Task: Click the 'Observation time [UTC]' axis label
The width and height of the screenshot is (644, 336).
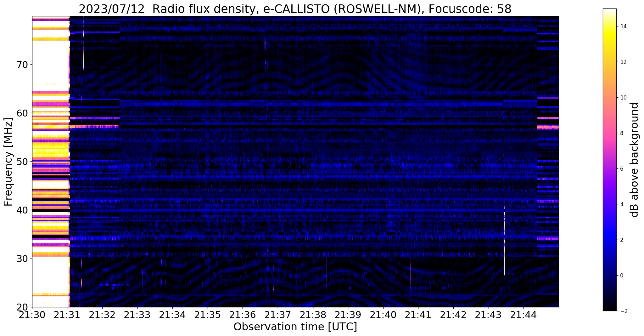Action: (295, 327)
